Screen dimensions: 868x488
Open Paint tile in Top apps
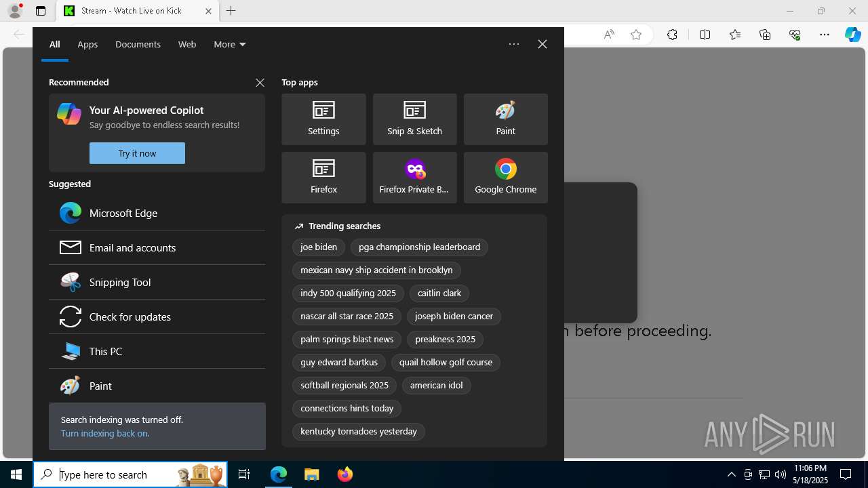(505, 119)
